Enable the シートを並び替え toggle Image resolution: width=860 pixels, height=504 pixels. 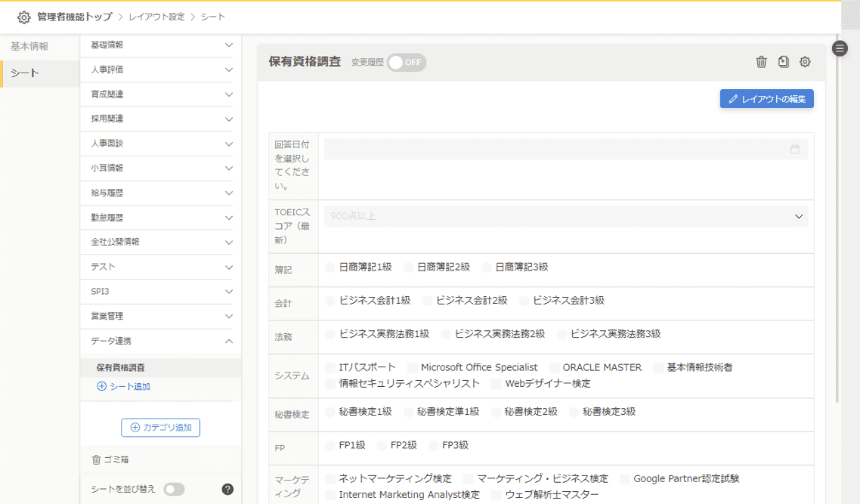[174, 489]
